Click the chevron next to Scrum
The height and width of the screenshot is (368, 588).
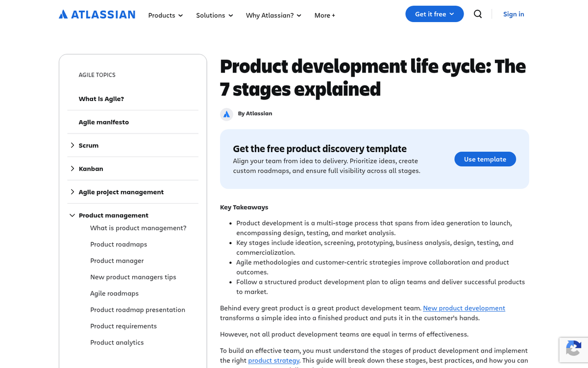pyautogui.click(x=72, y=145)
